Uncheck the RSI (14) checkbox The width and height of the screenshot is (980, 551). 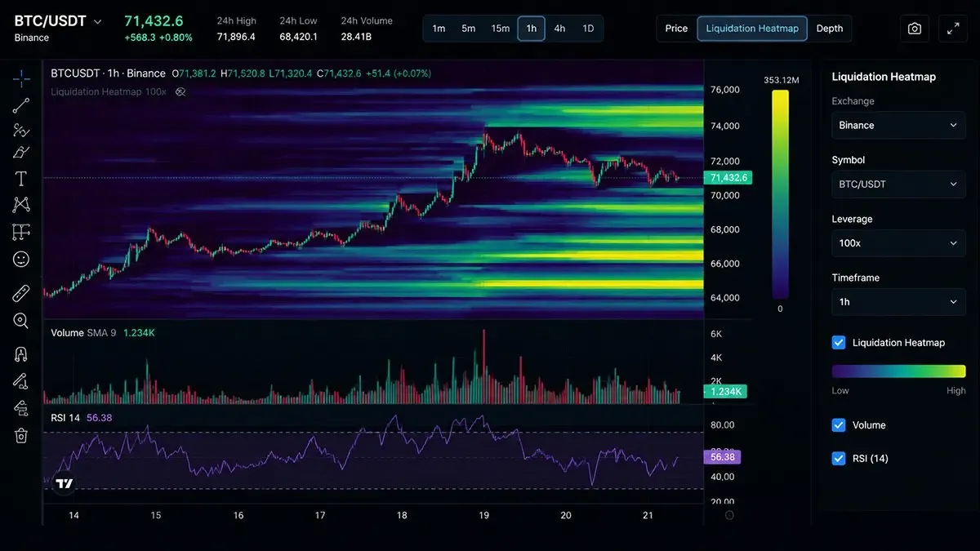pyautogui.click(x=839, y=459)
